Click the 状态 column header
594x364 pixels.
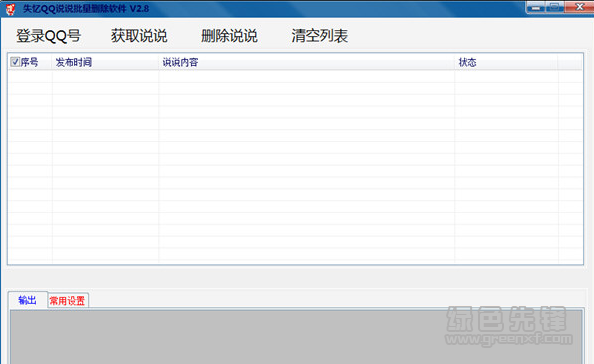tap(506, 62)
